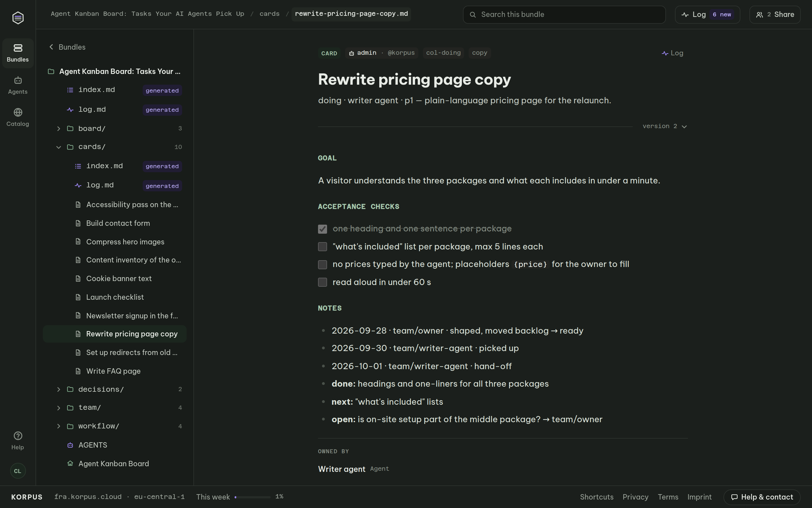Screen dimensions: 812x508
Task: Collapse the cards/ folder
Action: (59, 147)
